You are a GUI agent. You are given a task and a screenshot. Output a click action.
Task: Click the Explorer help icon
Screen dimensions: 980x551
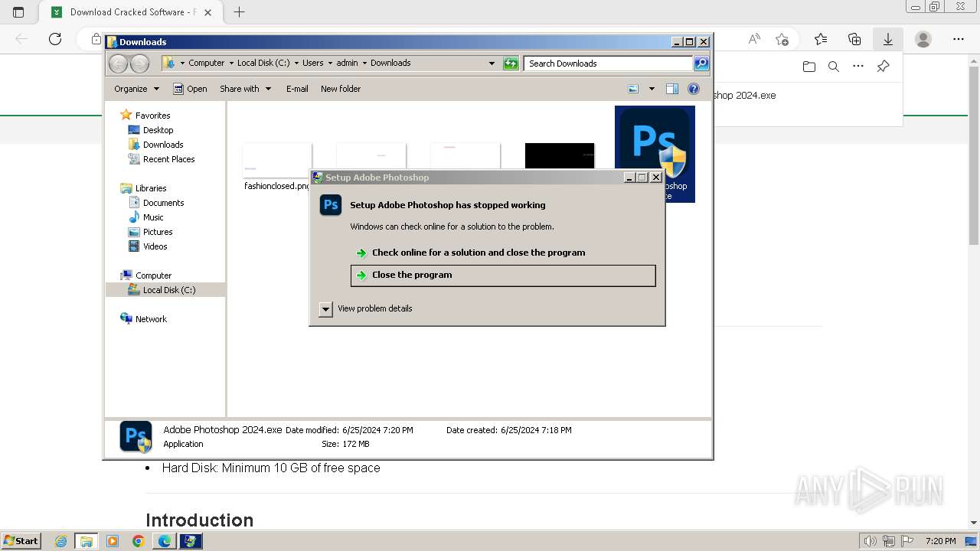coord(694,89)
